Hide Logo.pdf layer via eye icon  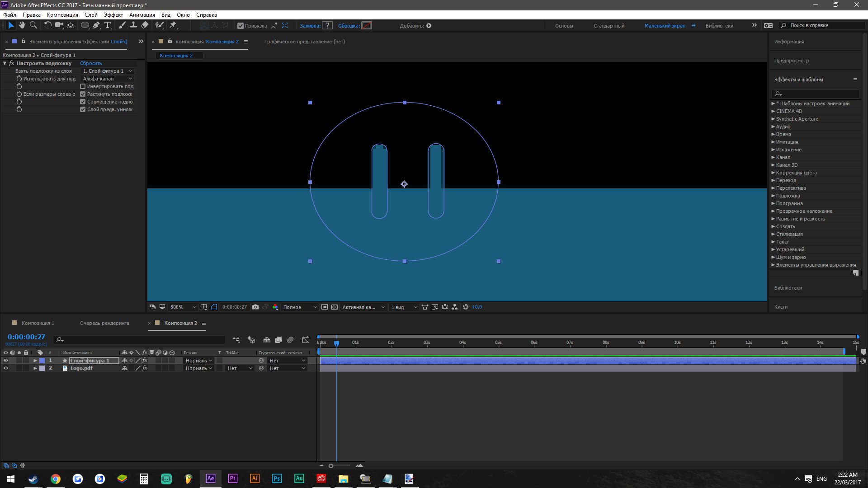pyautogui.click(x=6, y=368)
